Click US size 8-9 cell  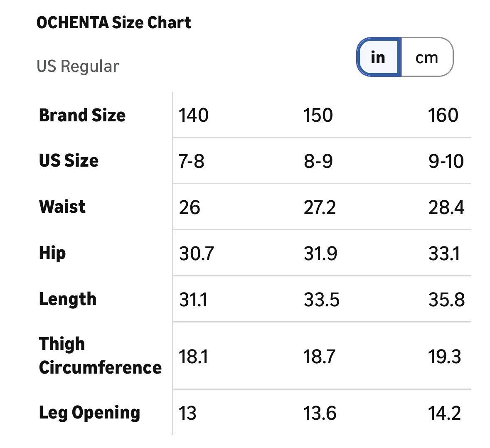click(x=318, y=161)
